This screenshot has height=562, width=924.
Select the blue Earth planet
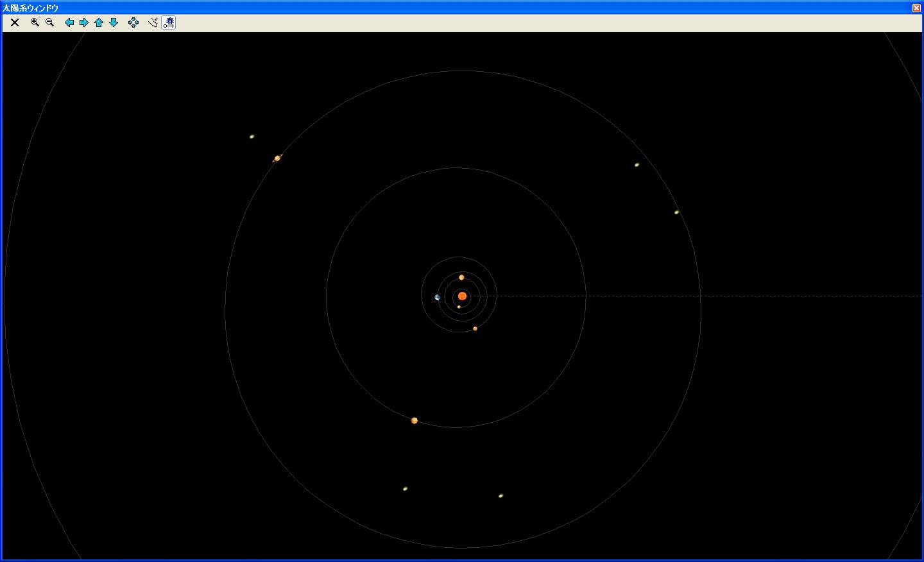437,297
